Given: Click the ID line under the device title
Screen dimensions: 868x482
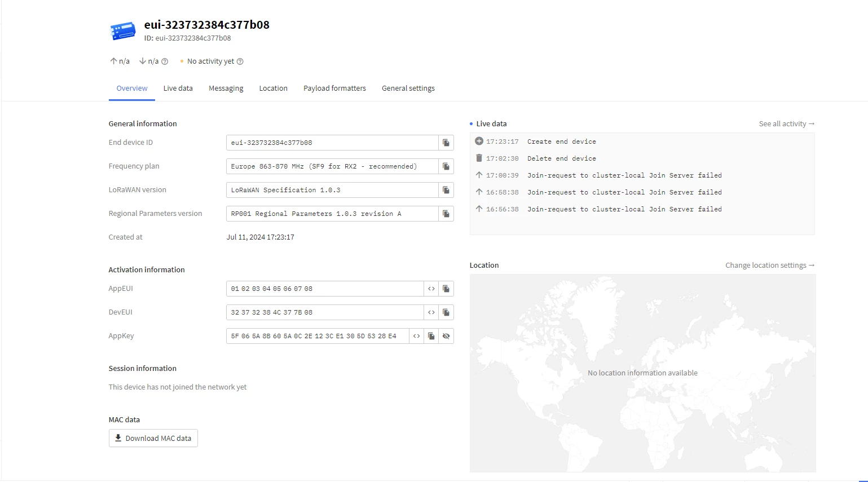Looking at the screenshot, I should coord(187,38).
